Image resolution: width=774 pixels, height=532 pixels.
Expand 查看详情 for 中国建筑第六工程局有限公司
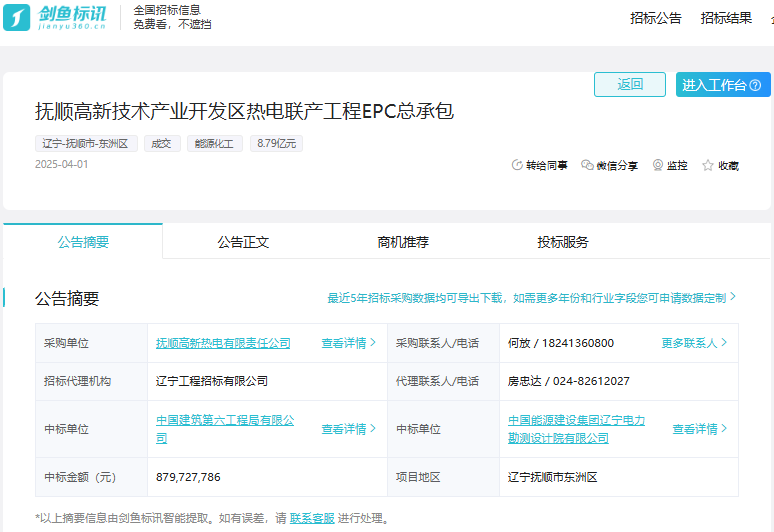(x=348, y=429)
